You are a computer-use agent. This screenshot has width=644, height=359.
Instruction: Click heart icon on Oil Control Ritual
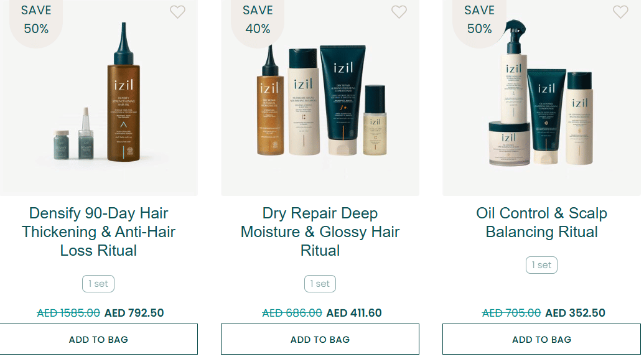[620, 11]
